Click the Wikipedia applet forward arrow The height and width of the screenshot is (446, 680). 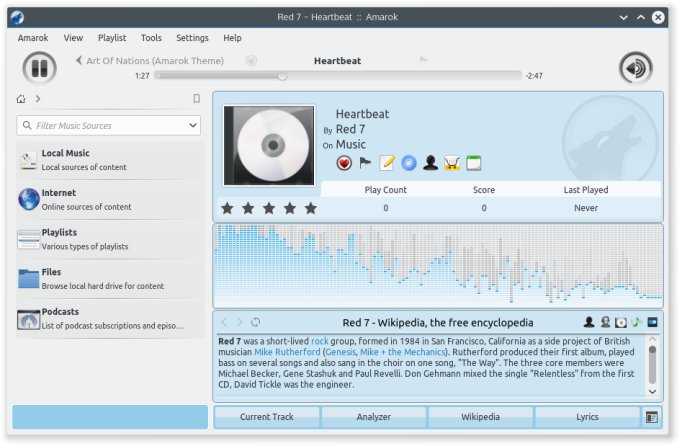tap(239, 322)
